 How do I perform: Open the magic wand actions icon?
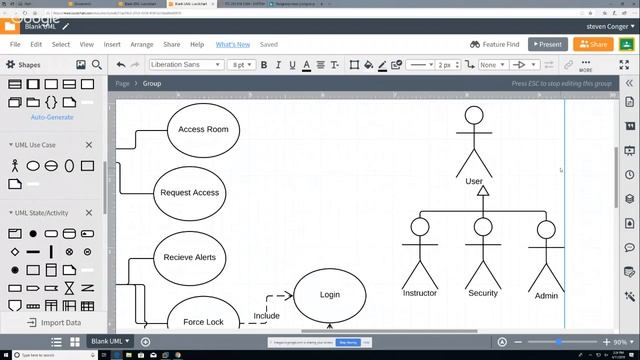point(629,296)
